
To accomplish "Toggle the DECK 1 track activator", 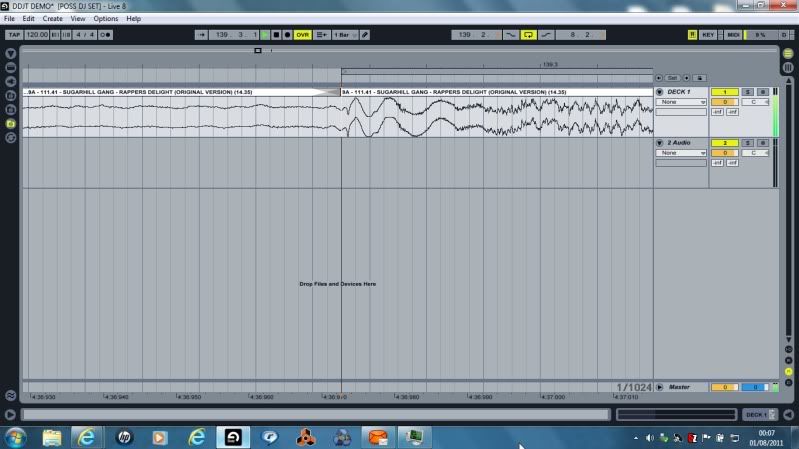I will click(724, 92).
